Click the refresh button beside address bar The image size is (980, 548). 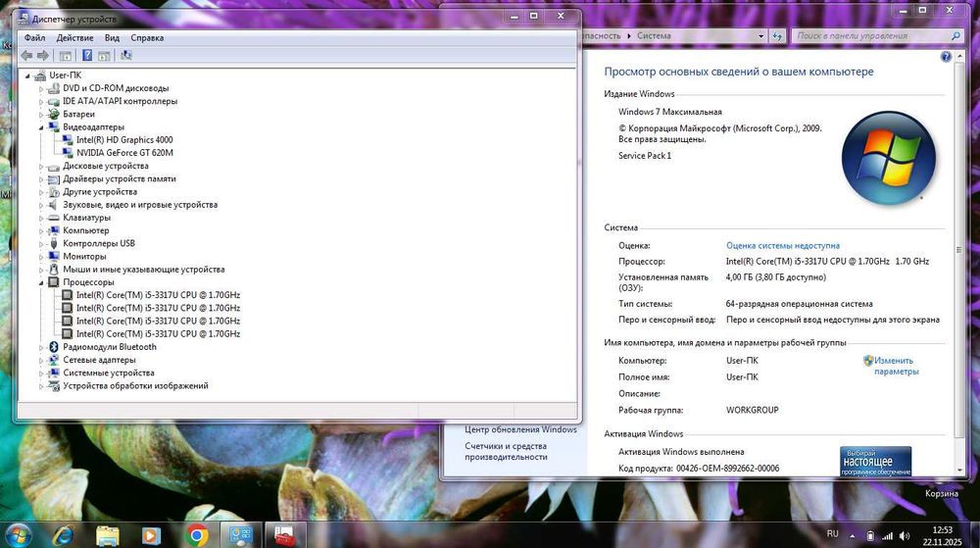point(777,36)
